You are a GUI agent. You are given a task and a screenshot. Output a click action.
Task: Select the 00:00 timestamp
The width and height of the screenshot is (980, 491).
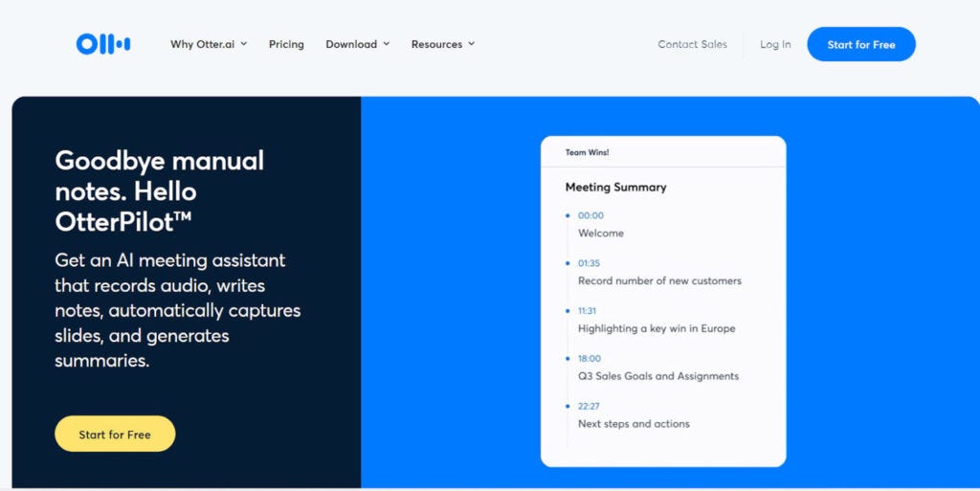coord(590,215)
